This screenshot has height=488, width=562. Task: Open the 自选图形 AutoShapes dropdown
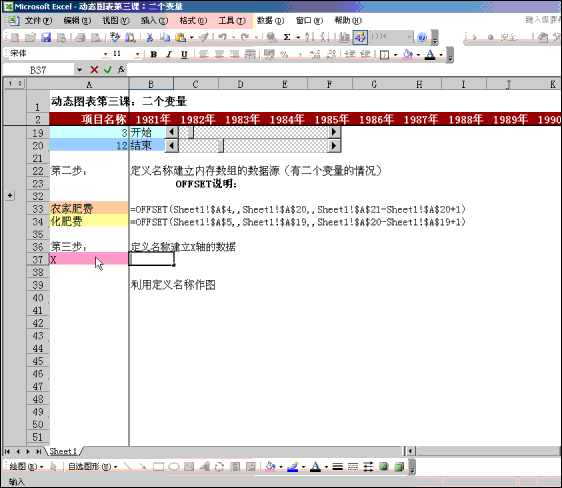coord(92,467)
